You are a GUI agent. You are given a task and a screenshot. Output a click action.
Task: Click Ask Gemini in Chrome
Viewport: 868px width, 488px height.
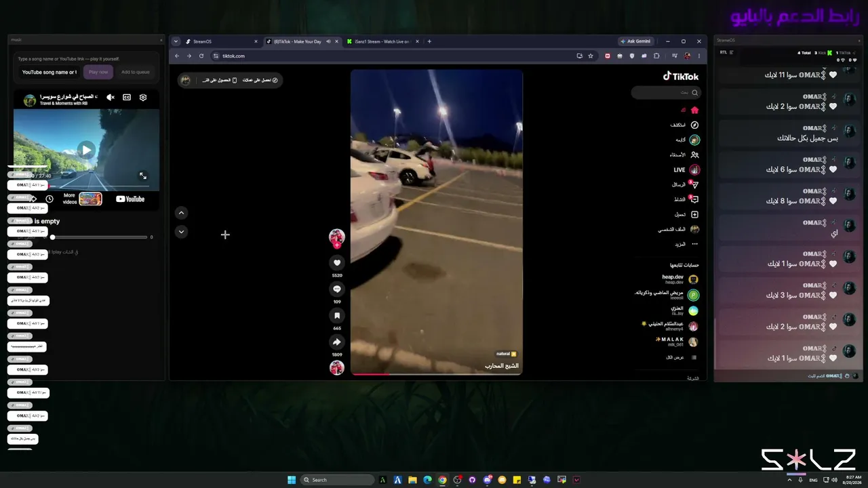pyautogui.click(x=635, y=41)
